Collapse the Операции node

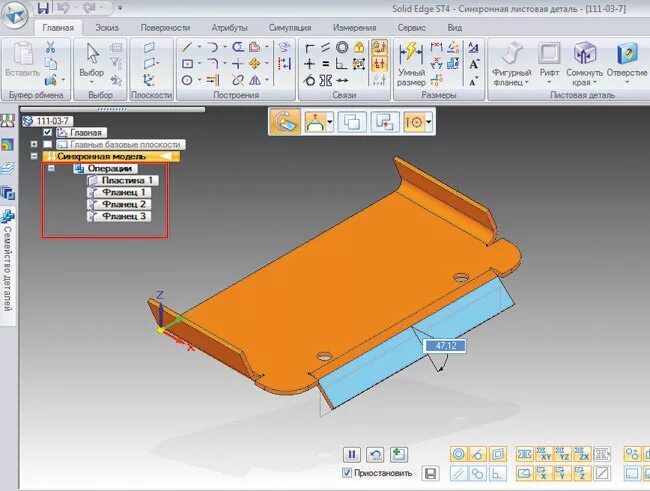(x=51, y=168)
